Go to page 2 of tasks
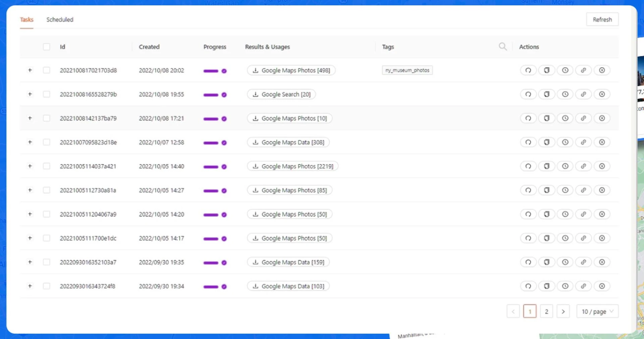 tap(546, 312)
